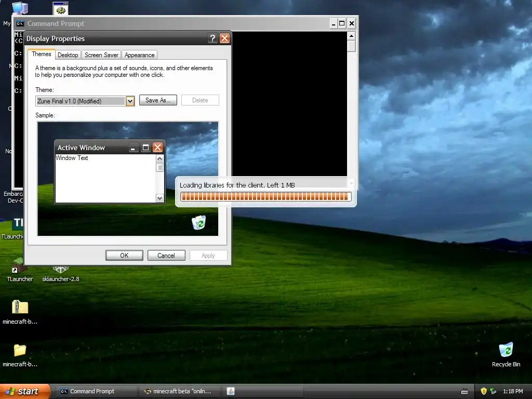Click the Save As... button
This screenshot has height=399, width=532.
point(158,100)
